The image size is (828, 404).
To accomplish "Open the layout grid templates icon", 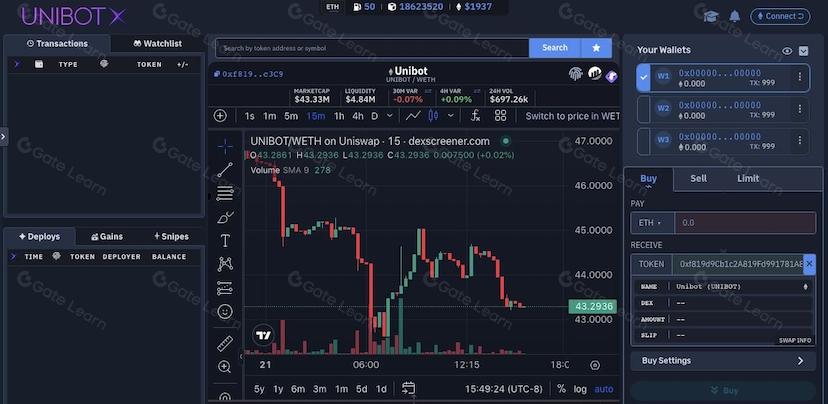I will point(501,116).
